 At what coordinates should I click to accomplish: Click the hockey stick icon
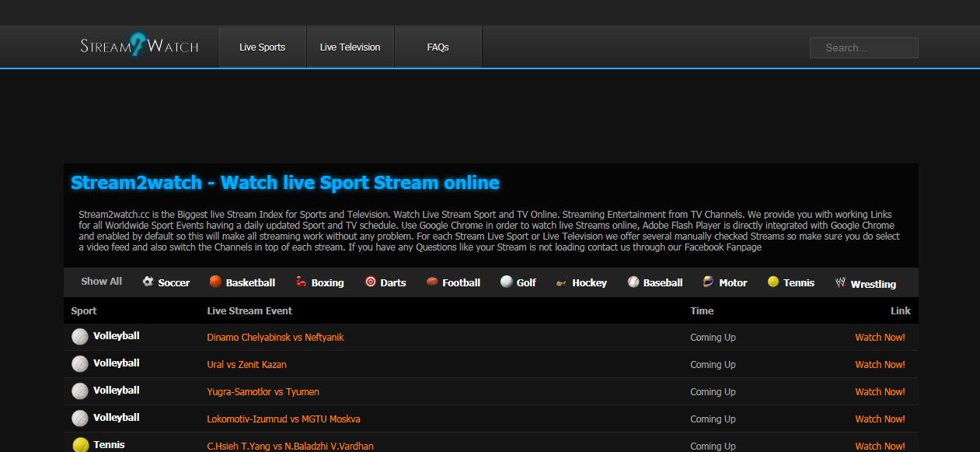[561, 282]
